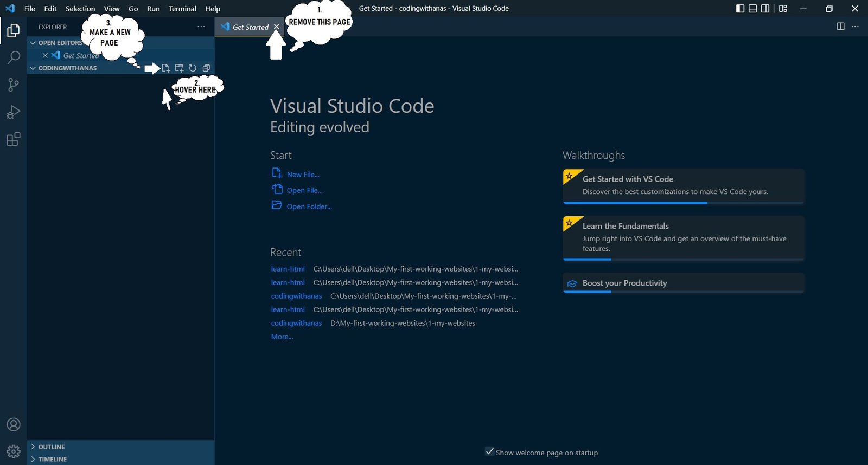Open Learn the Fundamentals walkthrough
Screen dimensions: 868x465
[x=684, y=238]
